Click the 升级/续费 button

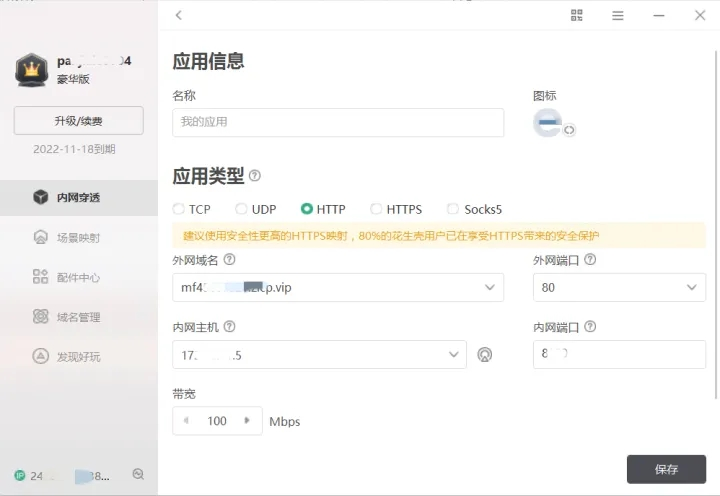[79, 121]
